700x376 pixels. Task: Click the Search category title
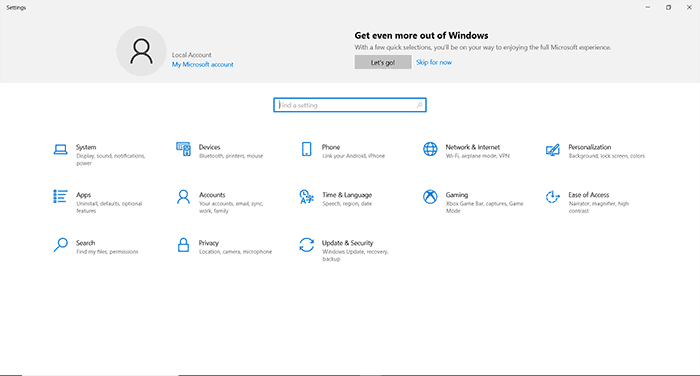click(85, 243)
